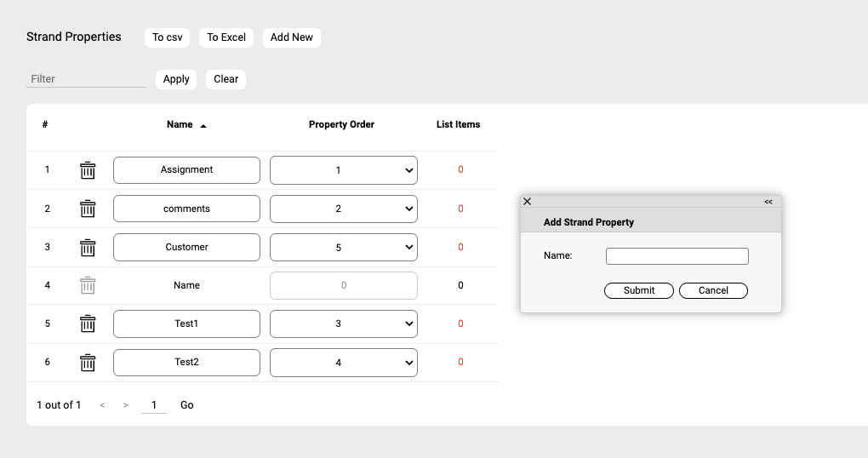Click trash icon for comments row
Screen dimensions: 868x458
click(x=88, y=209)
